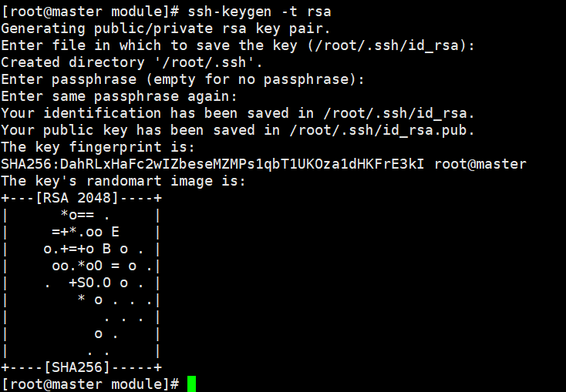Click "Enter passphrase (empty for no passphrase):" text
The width and height of the screenshot is (566, 392).
[183, 79]
